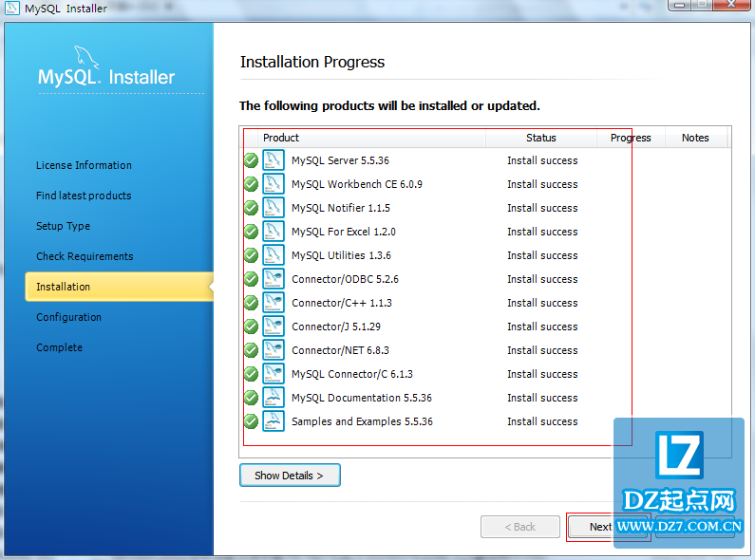Select the MySQL Documentation 5.5.36 name
The image size is (755, 560).
pos(362,398)
